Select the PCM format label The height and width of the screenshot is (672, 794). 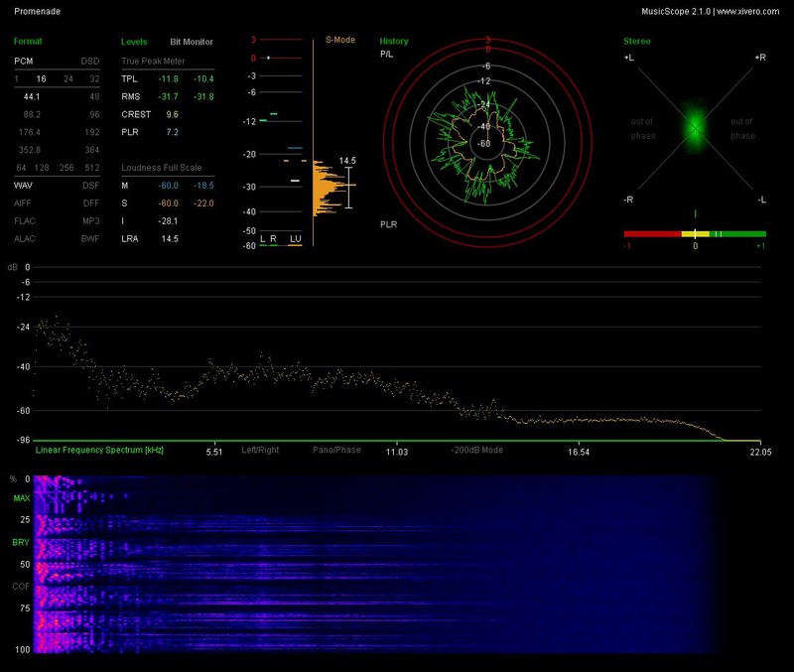click(23, 61)
